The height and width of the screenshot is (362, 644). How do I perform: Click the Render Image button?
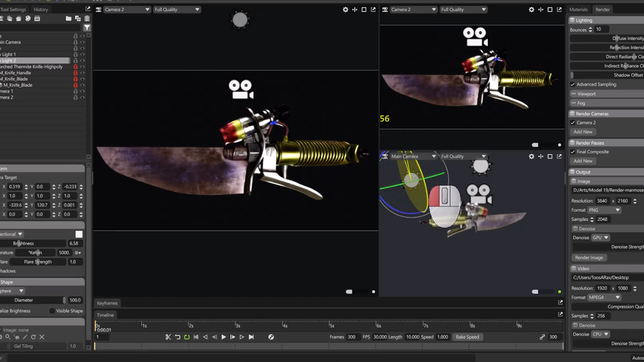(x=589, y=258)
